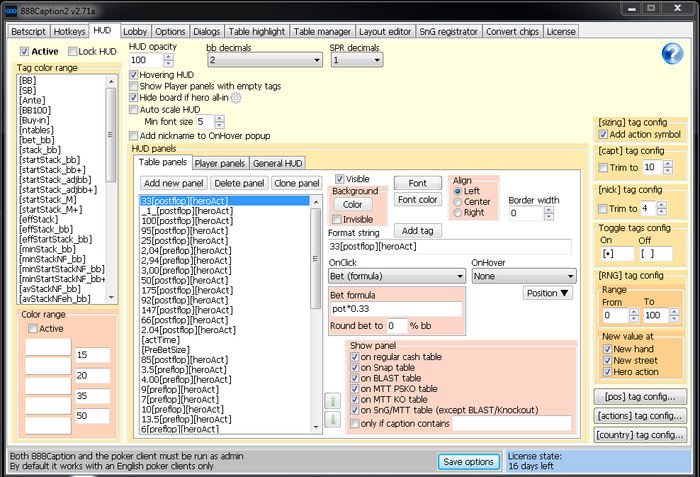Move selected panel down with green arrow
The height and width of the screenshot is (477, 700).
point(332,420)
